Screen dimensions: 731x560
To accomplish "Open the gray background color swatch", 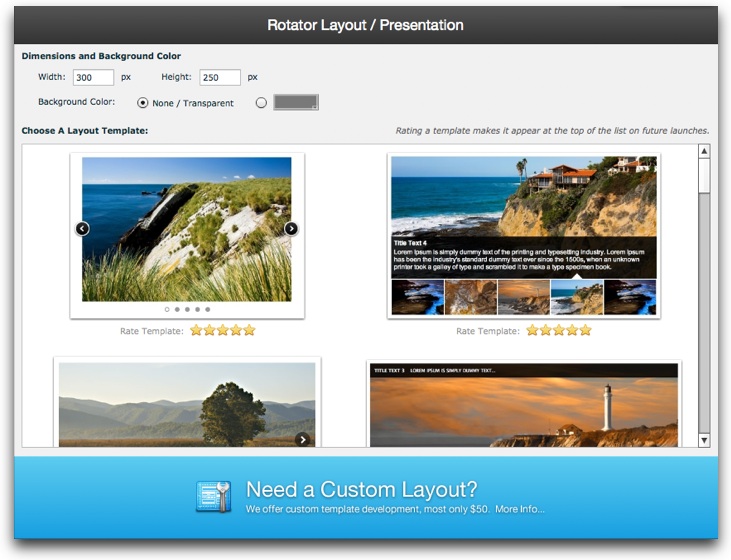I will pyautogui.click(x=296, y=102).
